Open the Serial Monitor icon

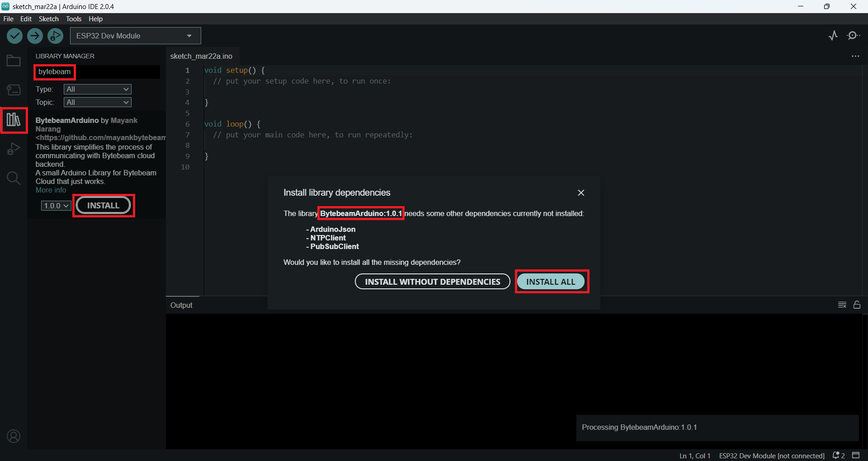tap(853, 35)
